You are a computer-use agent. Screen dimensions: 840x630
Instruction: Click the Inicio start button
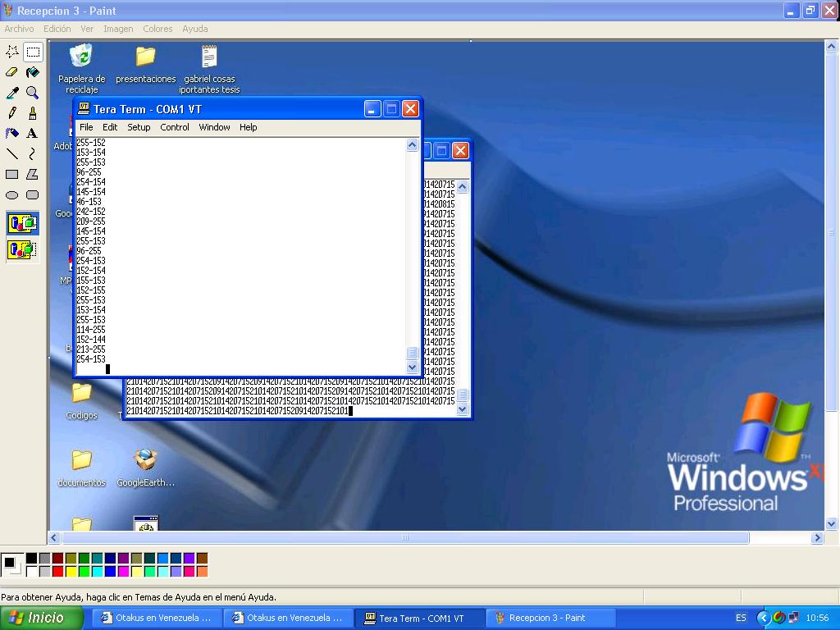pos(42,618)
